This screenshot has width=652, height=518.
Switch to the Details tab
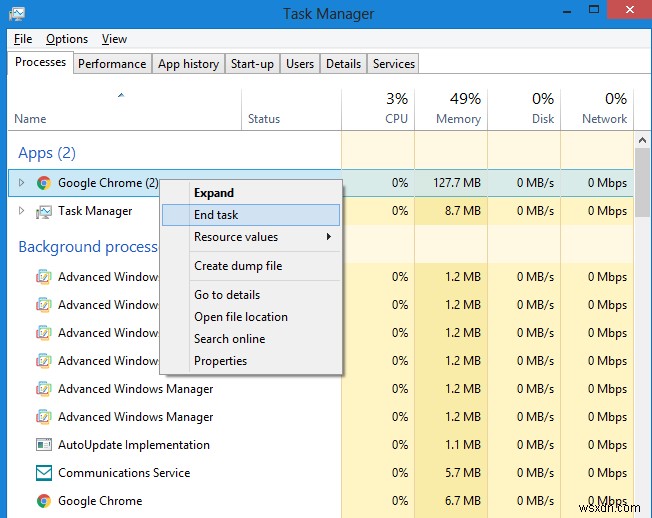(343, 64)
